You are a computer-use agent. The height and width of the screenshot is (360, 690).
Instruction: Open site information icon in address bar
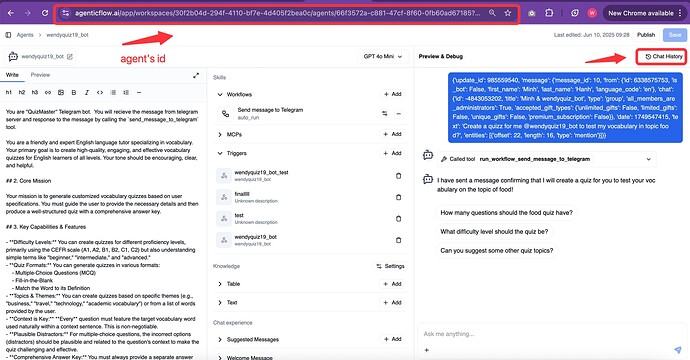point(66,13)
